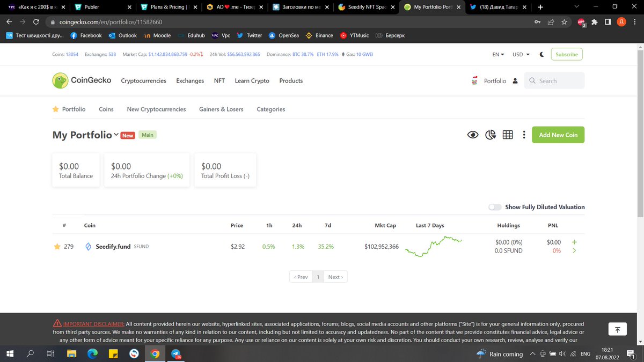The width and height of the screenshot is (644, 362).
Task: Click the Seedify.fund coin logo
Action: pos(89,247)
